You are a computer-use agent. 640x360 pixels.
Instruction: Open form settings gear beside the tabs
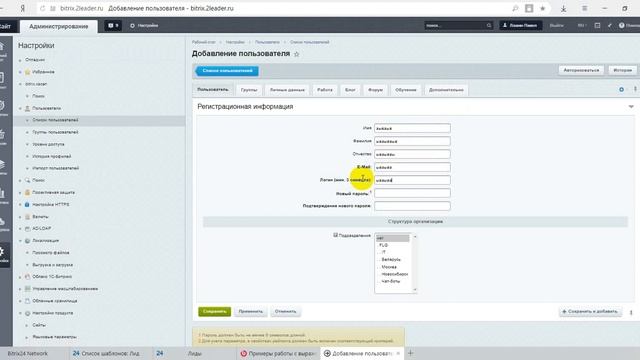coord(621,89)
